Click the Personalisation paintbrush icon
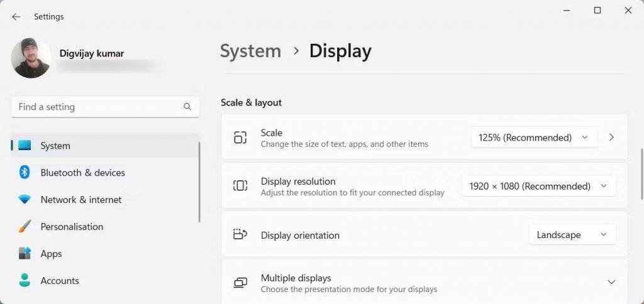This screenshot has width=644, height=304. point(25,227)
